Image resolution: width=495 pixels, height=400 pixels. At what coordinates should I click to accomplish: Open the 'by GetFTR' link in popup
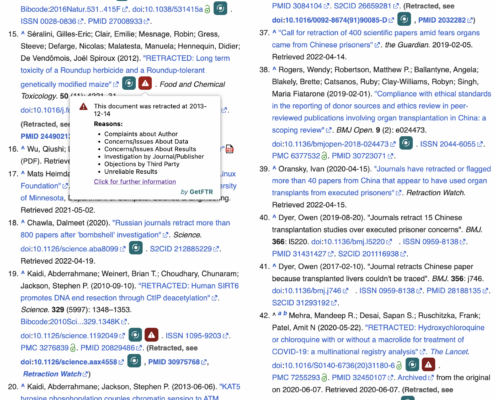click(197, 192)
